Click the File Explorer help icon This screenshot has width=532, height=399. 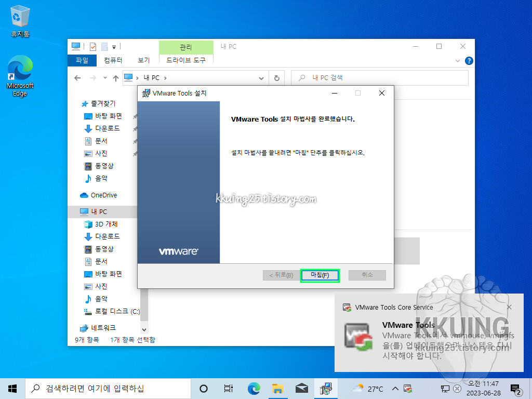[469, 61]
